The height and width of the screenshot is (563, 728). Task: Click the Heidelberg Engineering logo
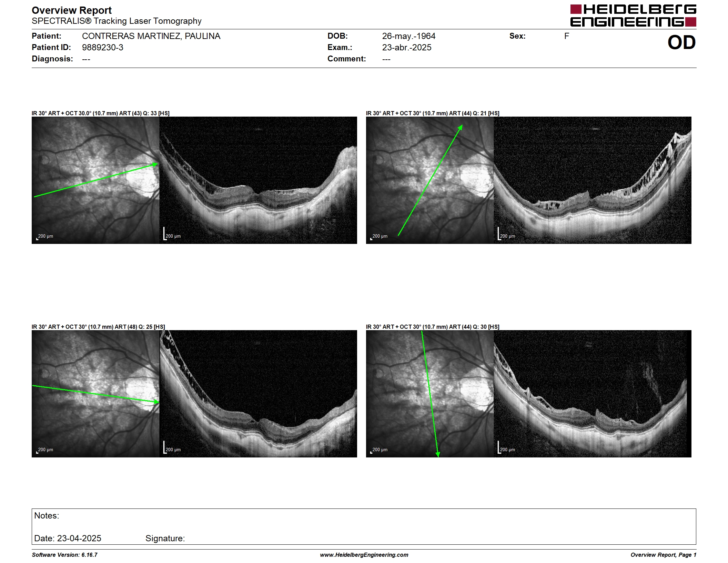633,16
